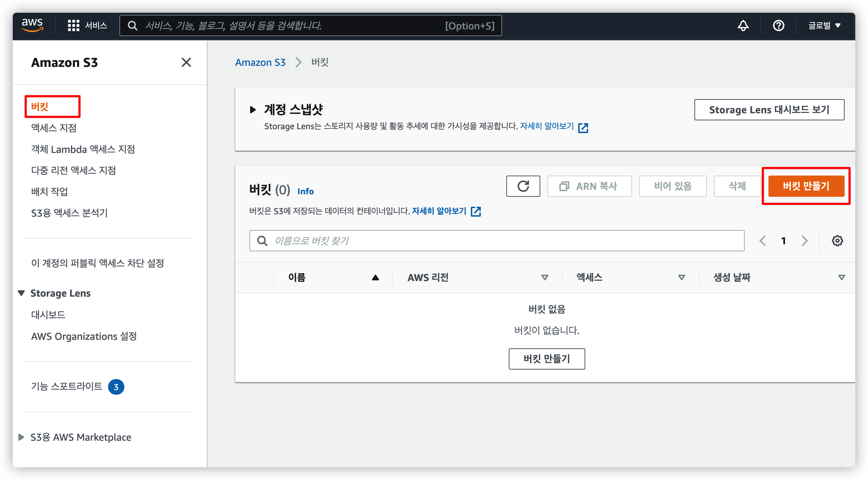This screenshot has height=480, width=868.
Task: Open the help question mark icon
Action: click(778, 25)
